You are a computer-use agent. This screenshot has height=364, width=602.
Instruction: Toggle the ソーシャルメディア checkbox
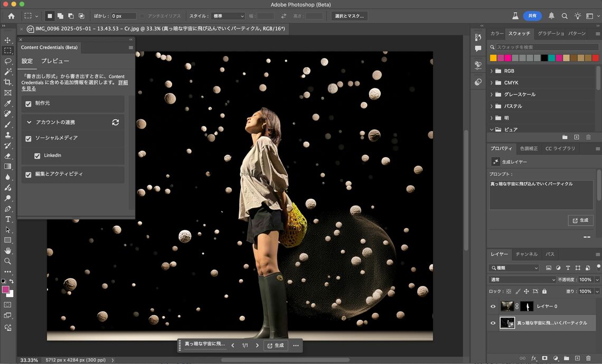29,138
